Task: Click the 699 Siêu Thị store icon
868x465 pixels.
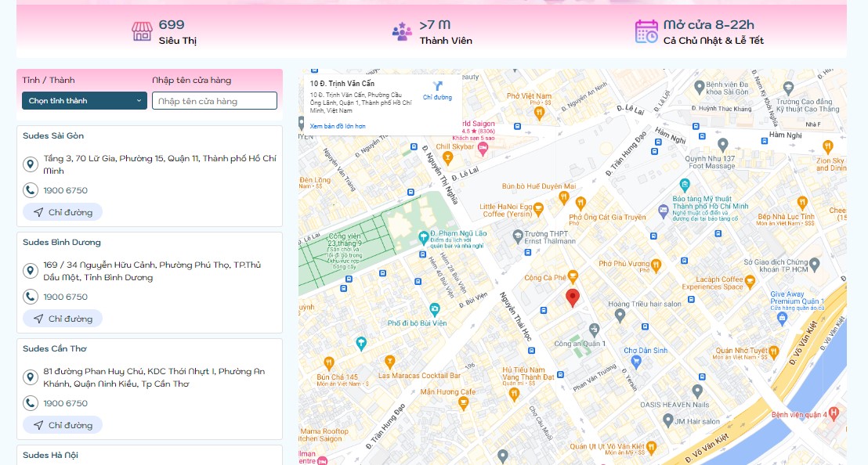Action: point(142,31)
